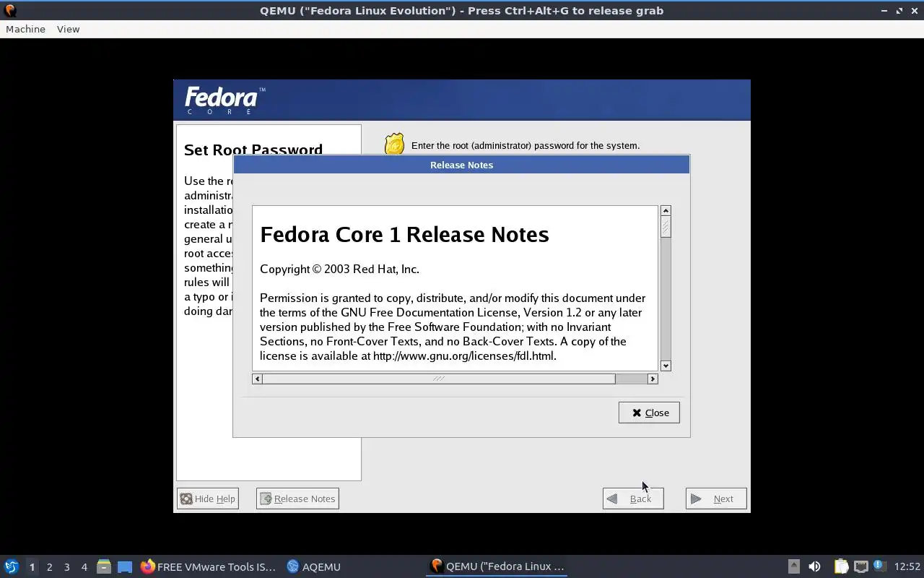
Task: Open the application launcher in taskbar
Action: (11, 566)
